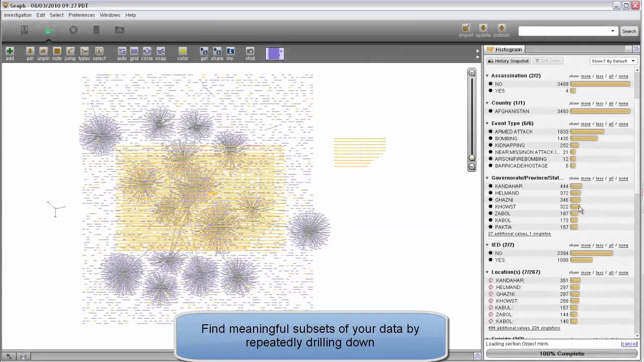Click the cancel link near loading status
This screenshot has width=644, height=362.
click(629, 344)
